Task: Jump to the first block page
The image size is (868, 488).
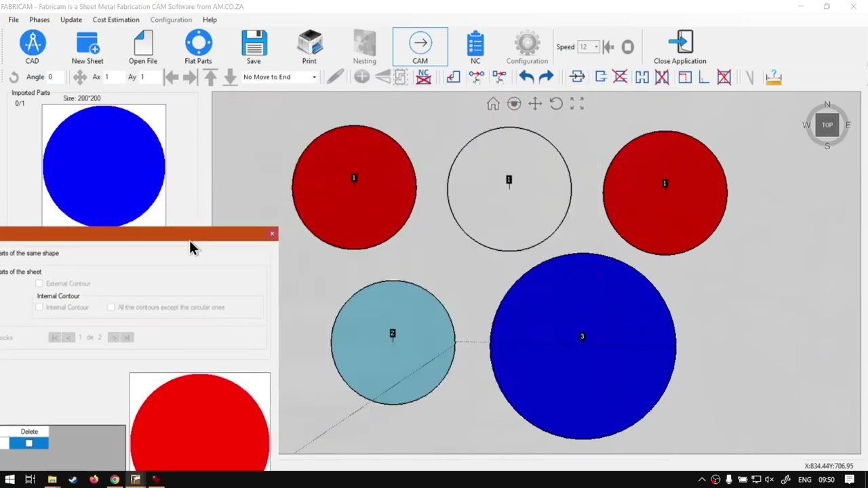Action: [55, 338]
